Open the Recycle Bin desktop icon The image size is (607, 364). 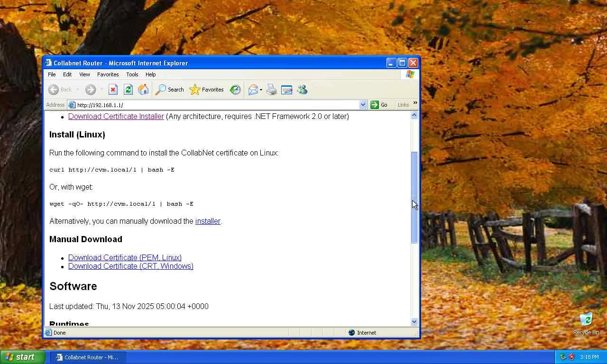tap(586, 324)
